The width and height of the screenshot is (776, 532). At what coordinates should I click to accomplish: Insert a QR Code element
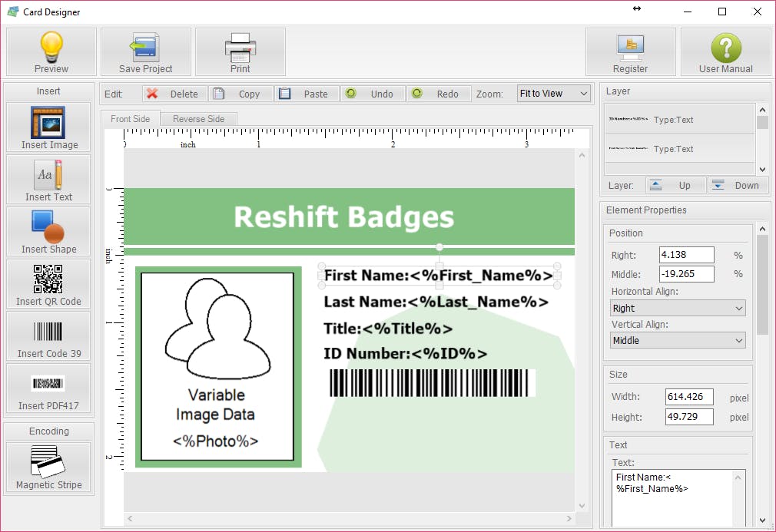pyautogui.click(x=48, y=285)
